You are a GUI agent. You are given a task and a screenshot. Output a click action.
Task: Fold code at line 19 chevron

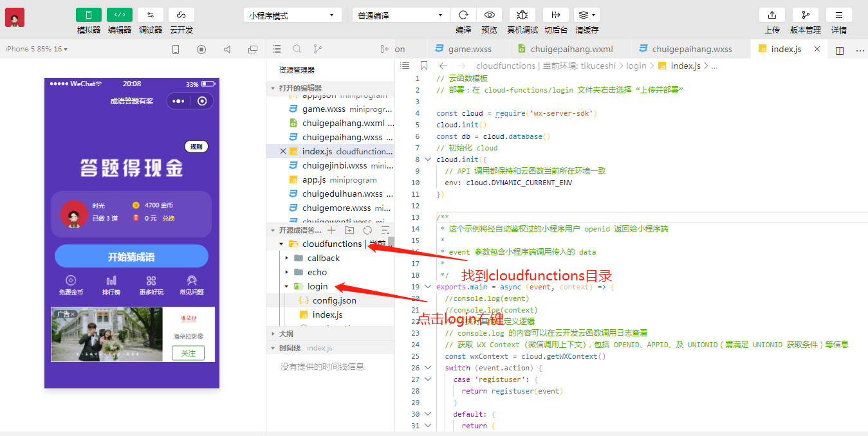click(x=428, y=287)
